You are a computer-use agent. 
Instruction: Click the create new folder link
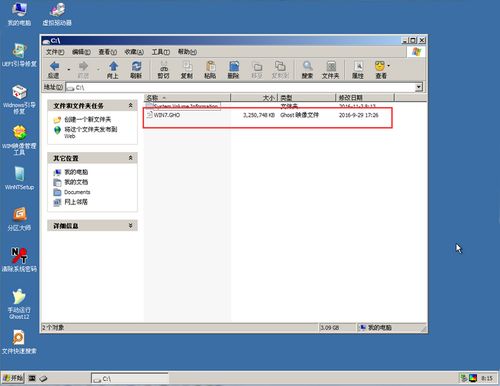(87, 119)
